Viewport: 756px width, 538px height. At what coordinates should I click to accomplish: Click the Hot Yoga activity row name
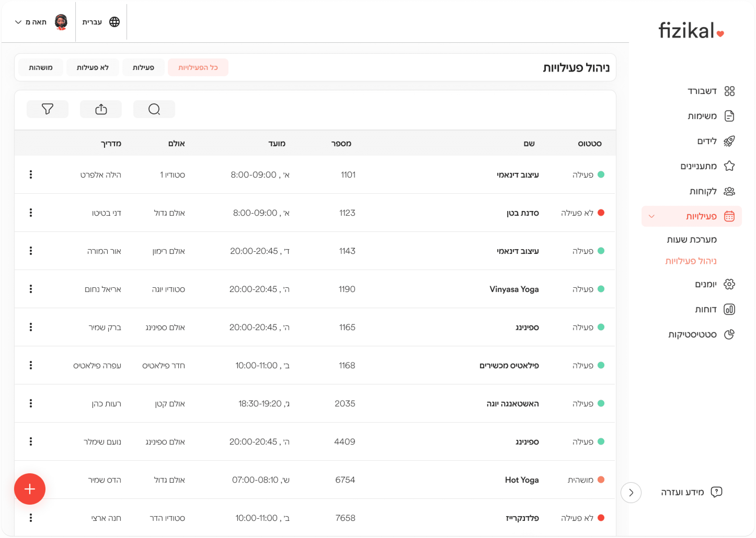click(521, 480)
